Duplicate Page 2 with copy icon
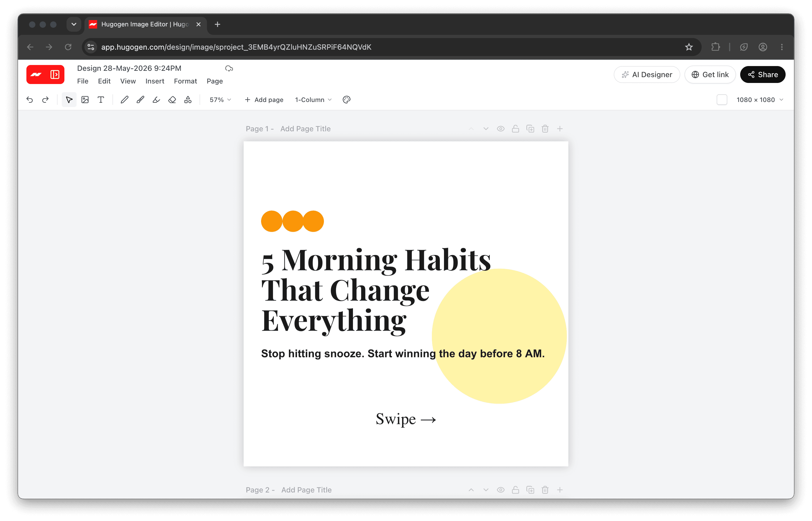The width and height of the screenshot is (812, 521). coord(530,490)
